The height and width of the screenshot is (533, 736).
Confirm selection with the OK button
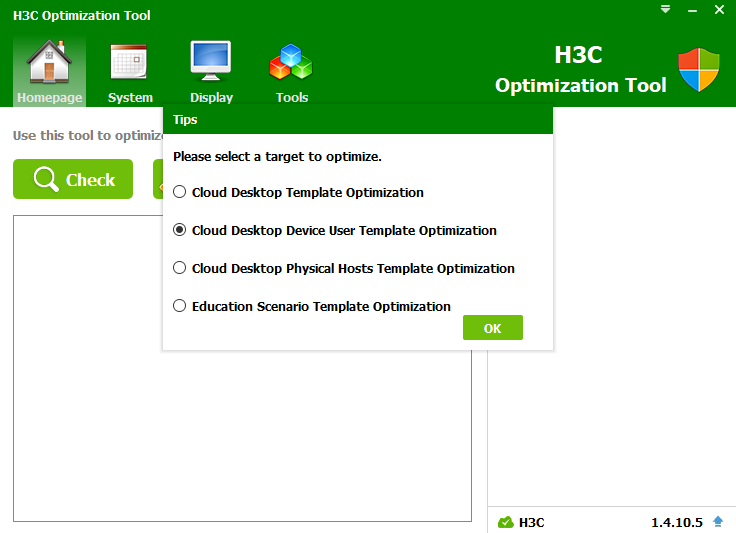tap(492, 327)
